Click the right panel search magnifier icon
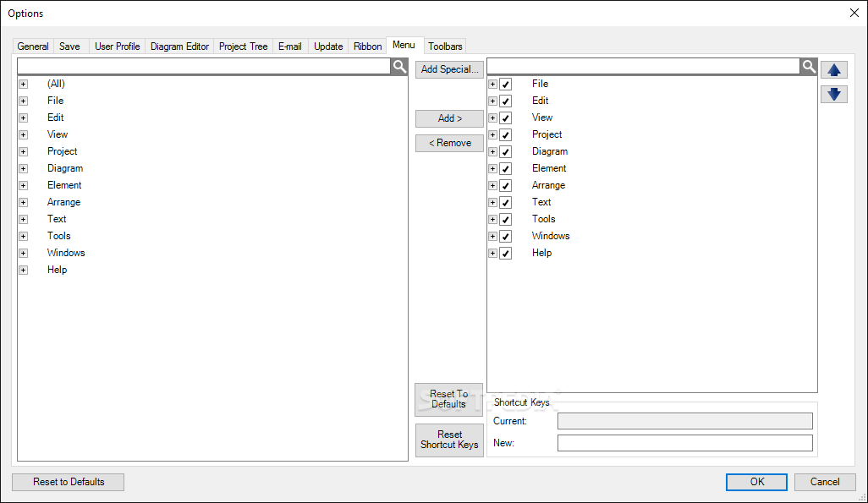Image resolution: width=868 pixels, height=503 pixels. (x=809, y=67)
